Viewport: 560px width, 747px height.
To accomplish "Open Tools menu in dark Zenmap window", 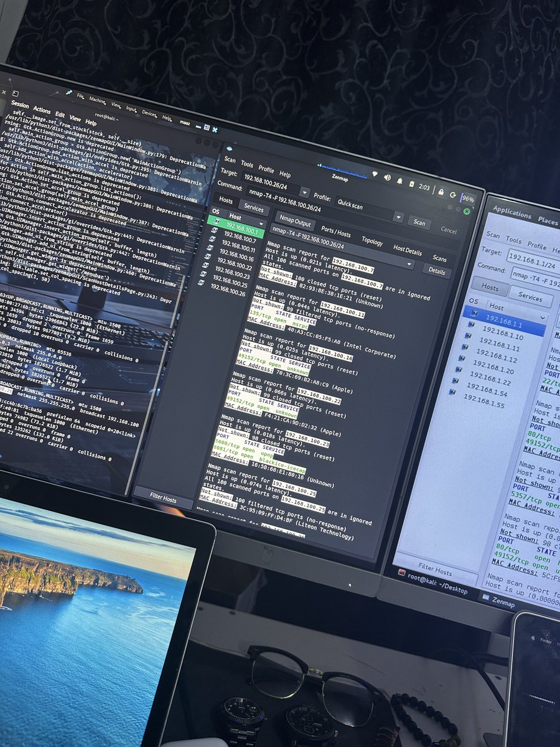I will pos(247,164).
